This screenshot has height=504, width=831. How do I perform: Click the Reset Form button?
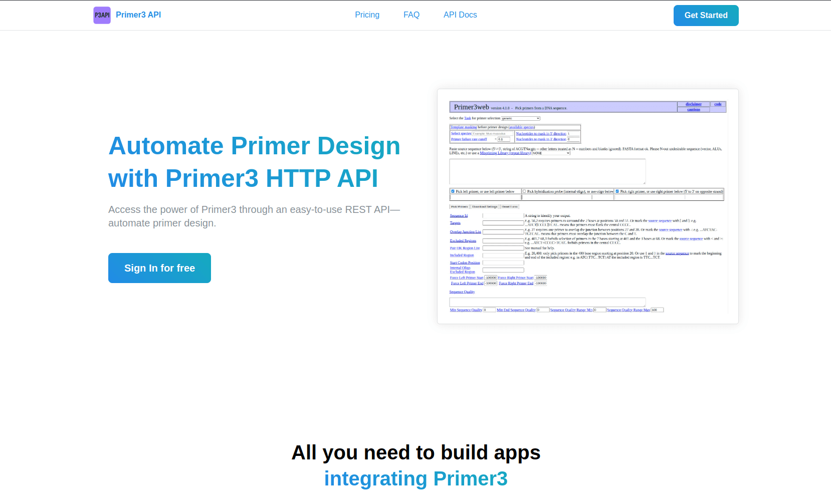click(x=509, y=206)
